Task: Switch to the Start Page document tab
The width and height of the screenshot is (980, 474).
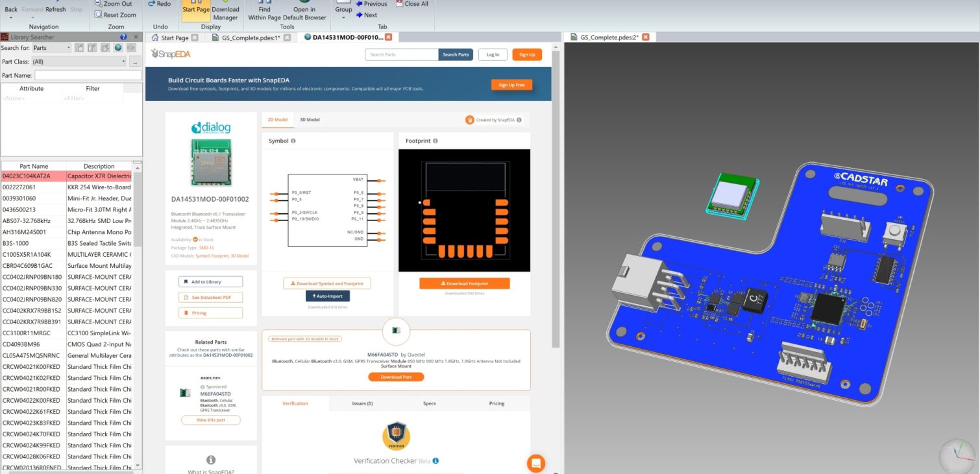Action: pos(175,38)
